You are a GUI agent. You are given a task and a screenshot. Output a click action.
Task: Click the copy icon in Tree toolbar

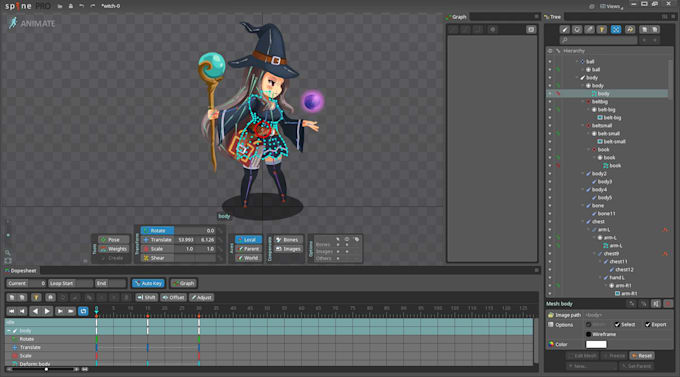click(644, 30)
